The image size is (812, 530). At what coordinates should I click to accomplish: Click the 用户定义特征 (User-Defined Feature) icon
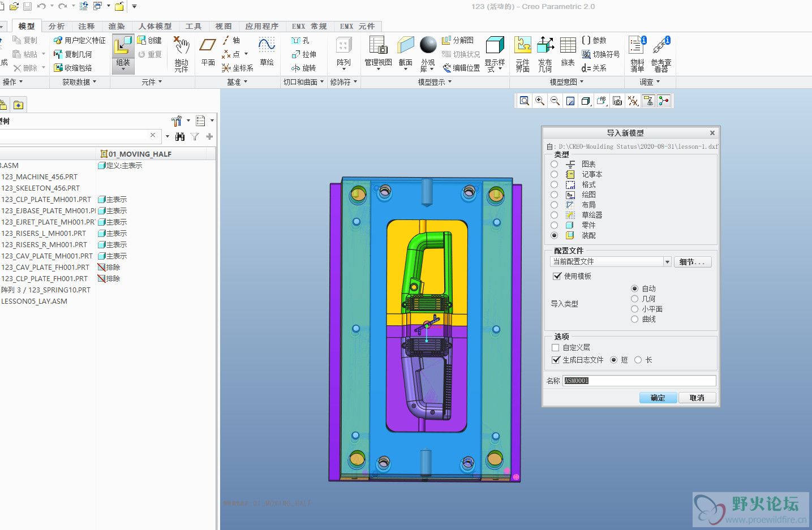79,40
